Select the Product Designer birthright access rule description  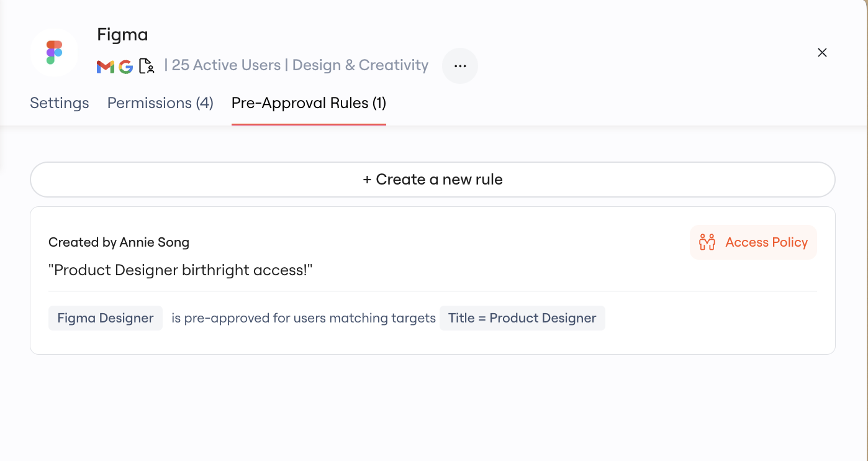181,270
